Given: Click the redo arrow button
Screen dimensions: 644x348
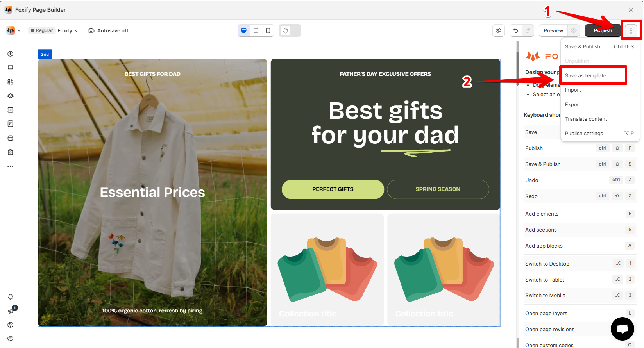Looking at the screenshot, I should (x=528, y=30).
